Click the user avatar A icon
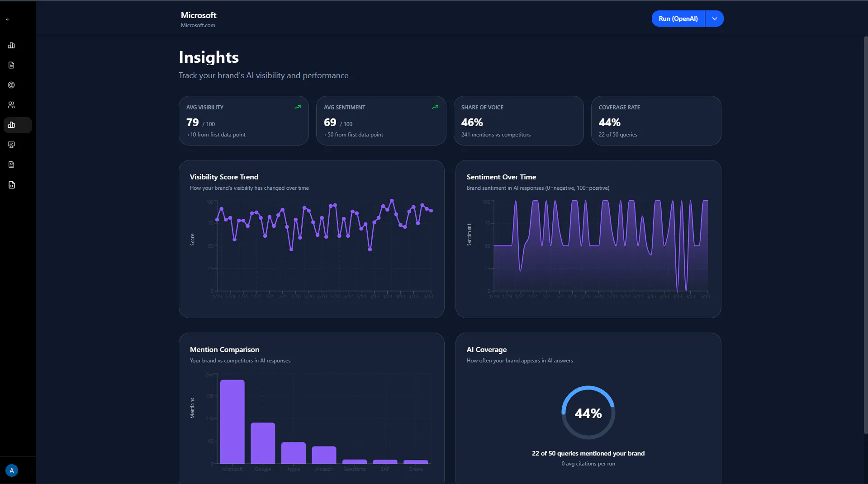This screenshot has width=868, height=484. 12,470
